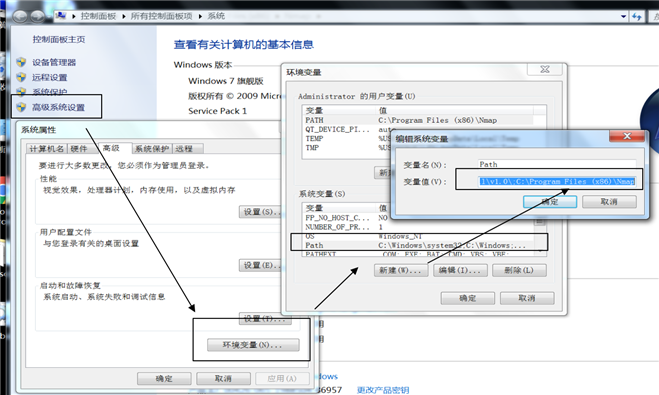Switch to 硬件 tab
The width and height of the screenshot is (659, 395).
coord(79,149)
